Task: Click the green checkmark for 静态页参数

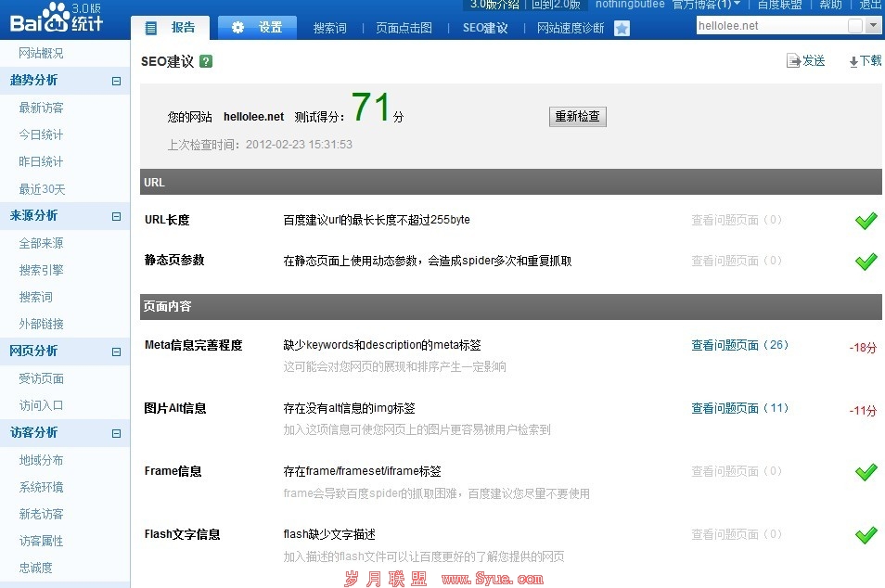Action: pos(866,262)
